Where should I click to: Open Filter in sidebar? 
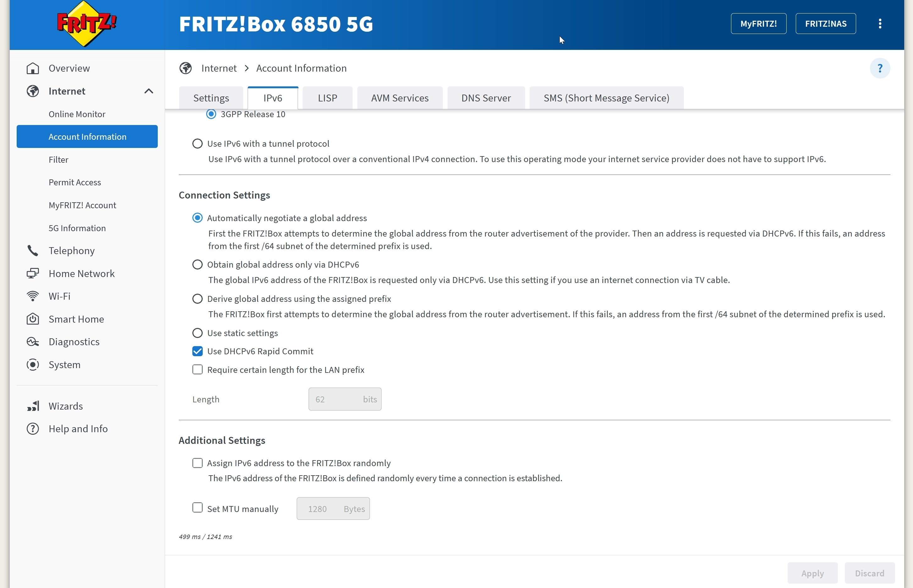[87, 160]
